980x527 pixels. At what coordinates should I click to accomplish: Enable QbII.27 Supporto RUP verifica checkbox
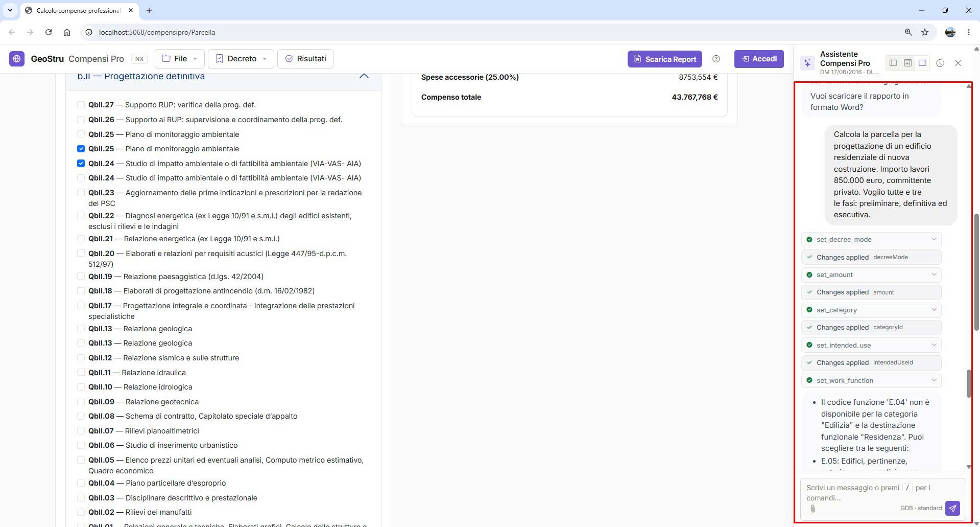81,105
